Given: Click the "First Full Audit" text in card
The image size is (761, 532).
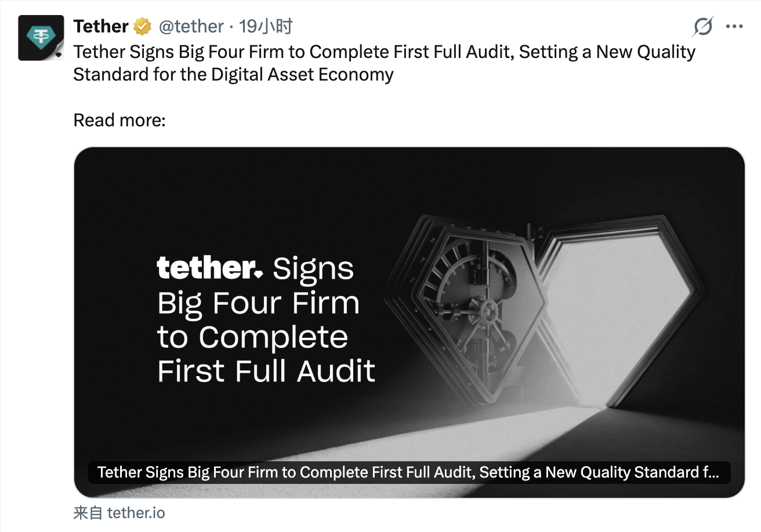Looking at the screenshot, I should click(266, 371).
